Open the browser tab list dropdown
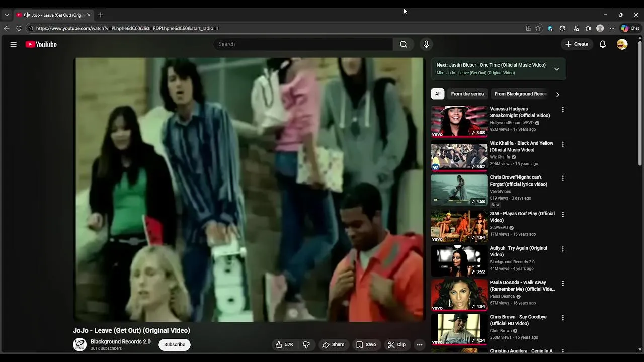 [x=7, y=15]
